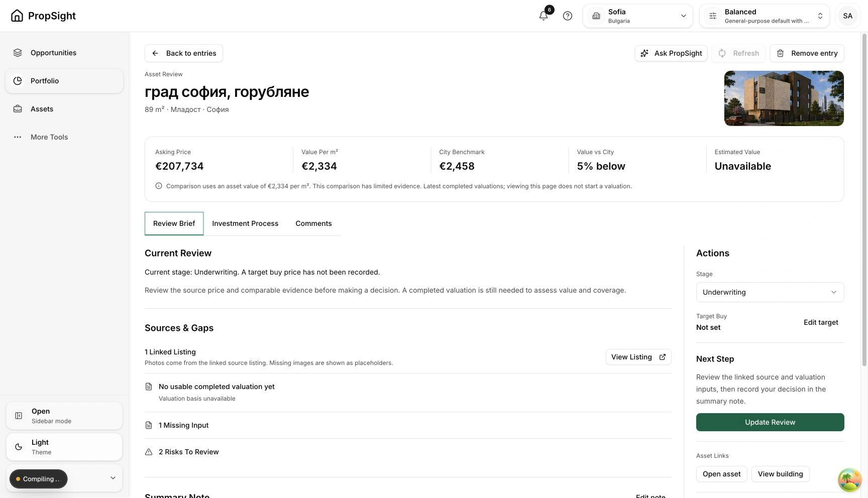The width and height of the screenshot is (868, 498).
Task: Go to Assets in the sidebar
Action: click(x=64, y=109)
